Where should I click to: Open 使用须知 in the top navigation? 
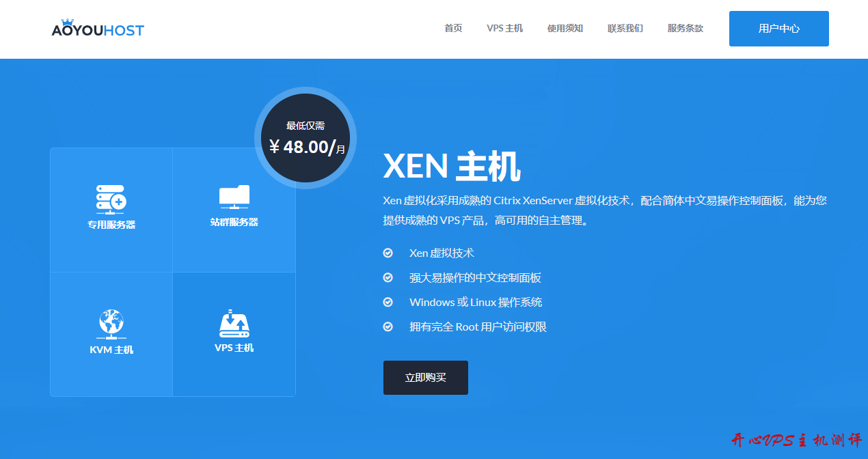[565, 28]
